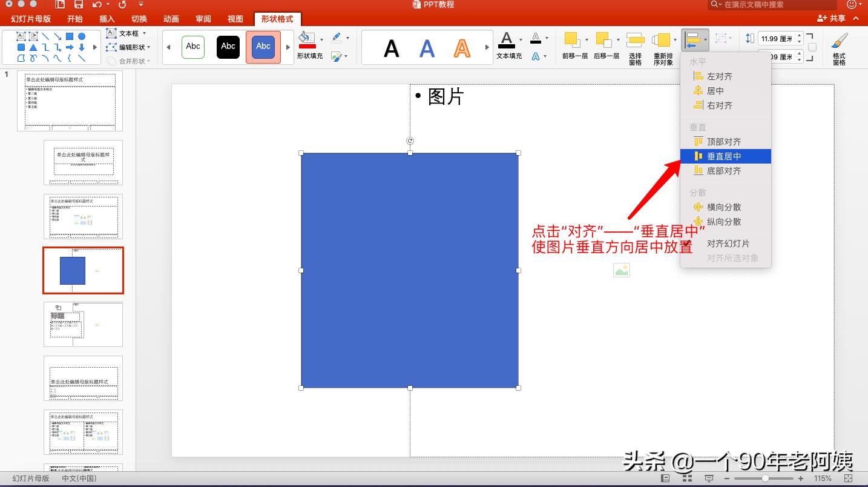Click the Bring Forward (前移一层) icon
This screenshot has height=487, width=868.
[572, 40]
